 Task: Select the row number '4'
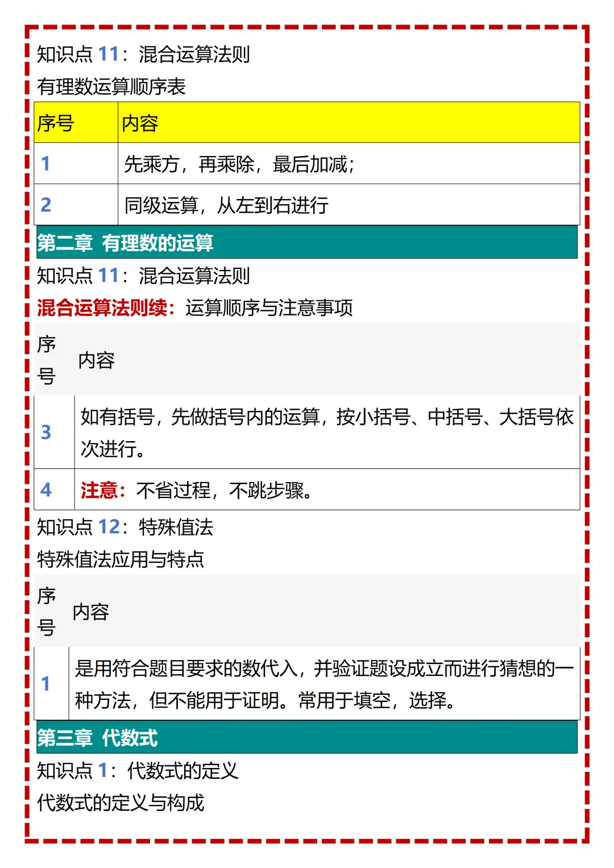click(x=46, y=490)
